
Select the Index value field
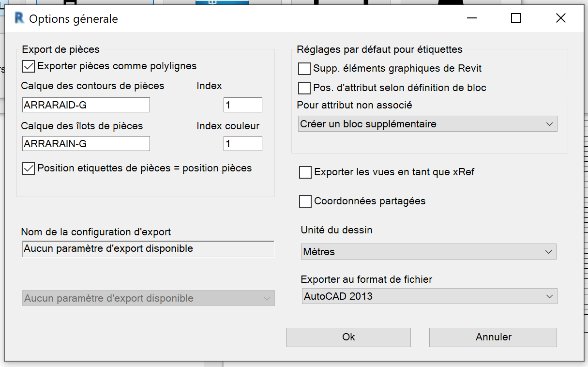click(243, 105)
